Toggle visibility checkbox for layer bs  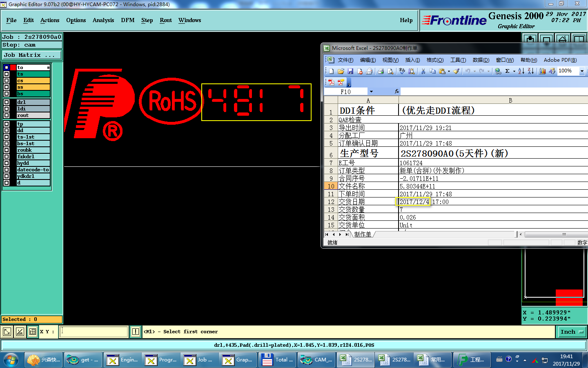tap(7, 94)
